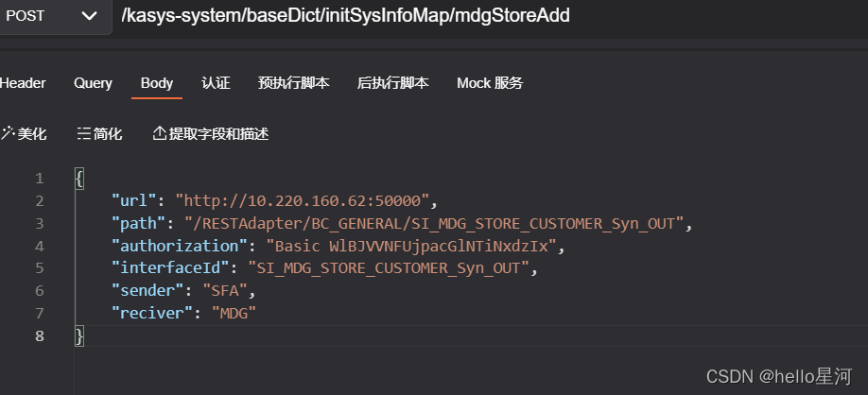Open the 后执行脚本 tab
Image resolution: width=868 pixels, height=395 pixels.
coord(393,83)
